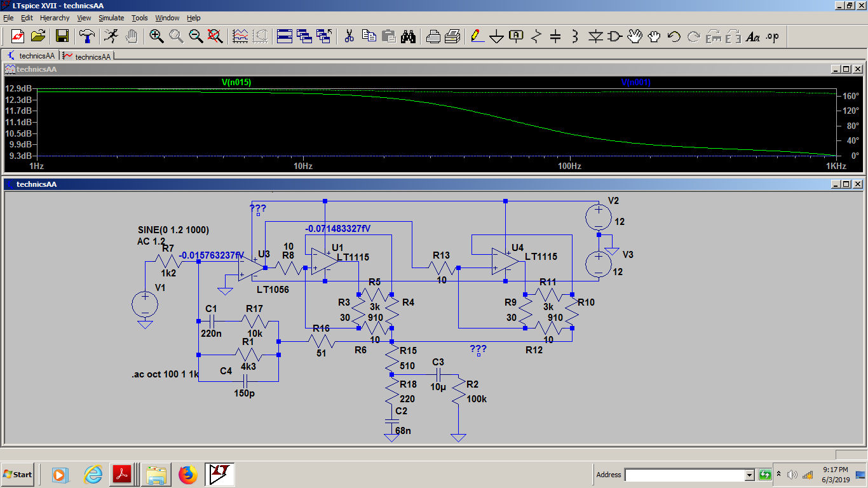Click the 160° phase axis value
This screenshot has width=868, height=488.
(x=851, y=97)
